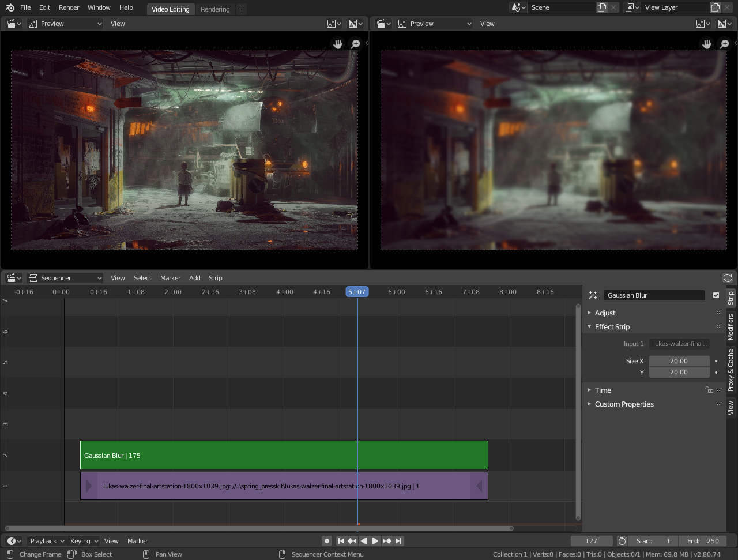Activate the zoom magnifier icon in right preview
738x560 pixels.
click(x=724, y=44)
